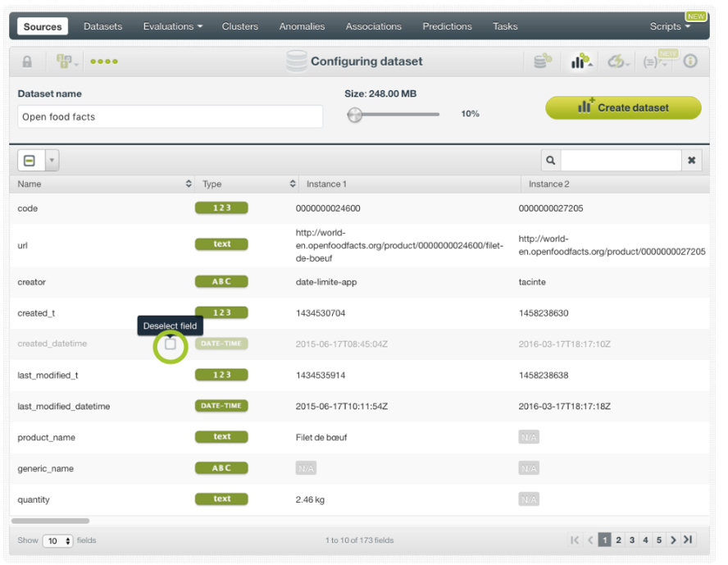Image resolution: width=728 pixels, height=565 pixels.
Task: Go to the next page arrow
Action: pos(673,540)
